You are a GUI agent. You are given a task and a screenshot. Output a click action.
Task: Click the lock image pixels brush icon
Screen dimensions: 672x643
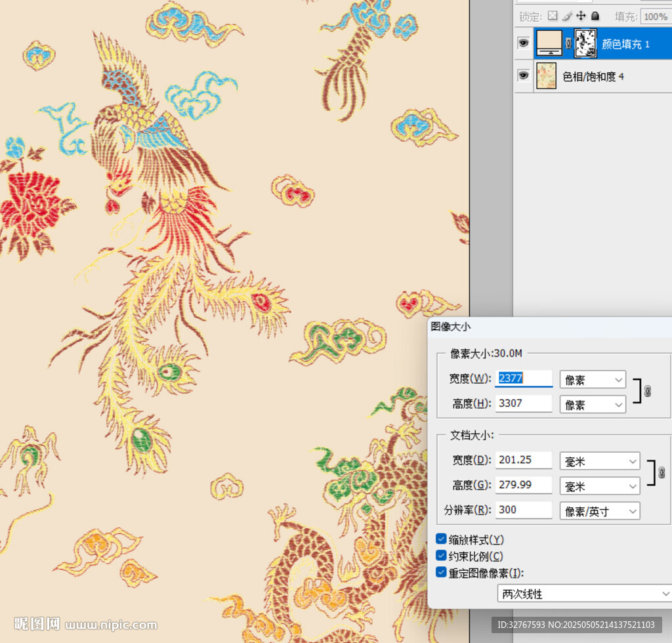566,16
